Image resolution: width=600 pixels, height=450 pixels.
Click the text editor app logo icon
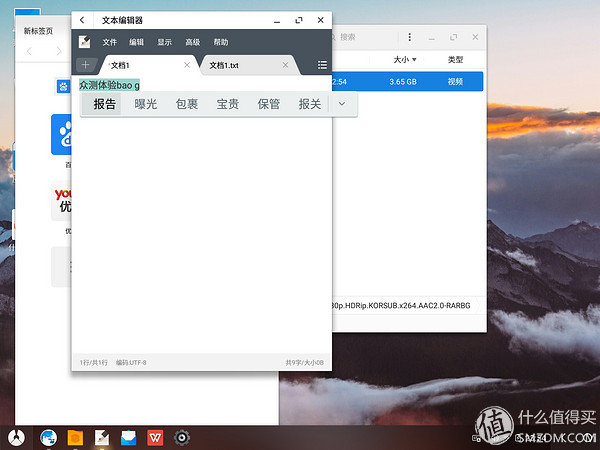(x=84, y=42)
